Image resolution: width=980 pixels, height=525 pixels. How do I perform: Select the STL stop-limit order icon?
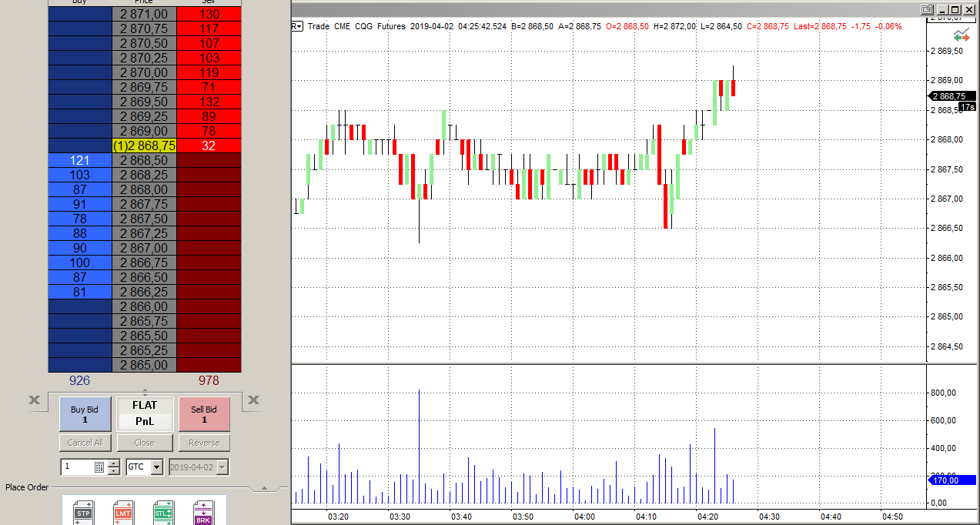point(163,513)
